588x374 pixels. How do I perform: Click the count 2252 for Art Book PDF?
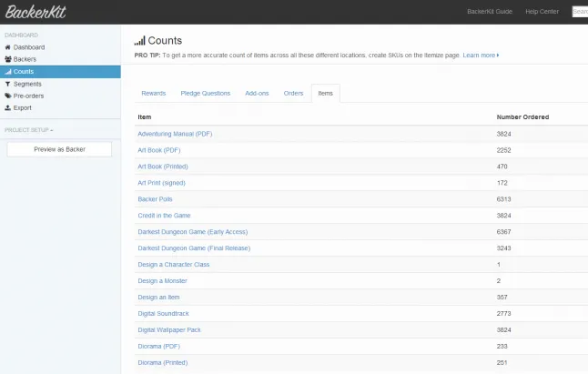503,150
